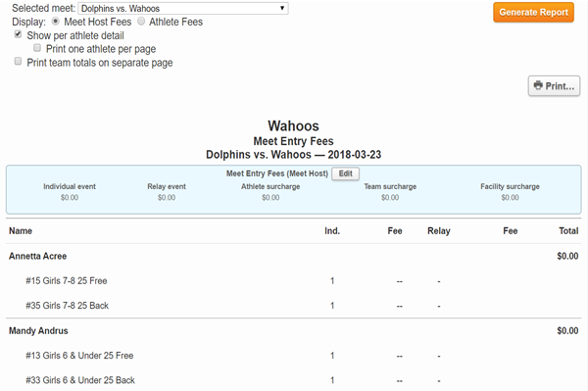The width and height of the screenshot is (588, 391).
Task: Click the Relay column header
Action: click(x=439, y=231)
